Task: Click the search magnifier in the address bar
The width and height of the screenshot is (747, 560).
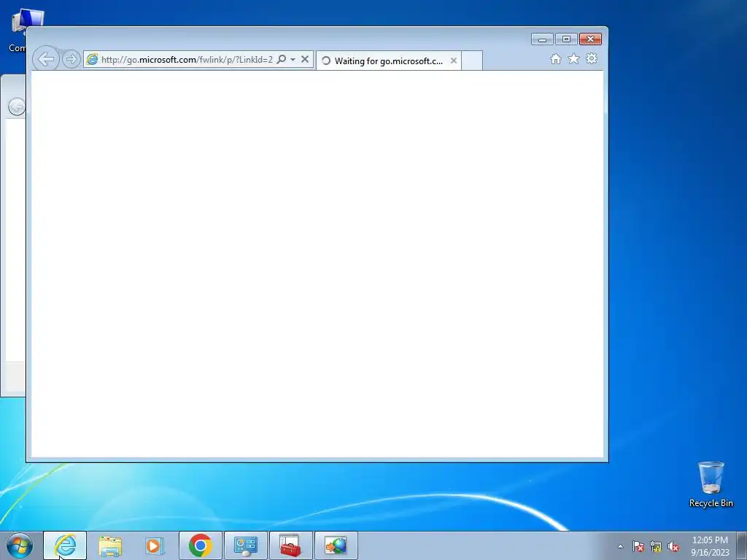Action: coord(282,60)
